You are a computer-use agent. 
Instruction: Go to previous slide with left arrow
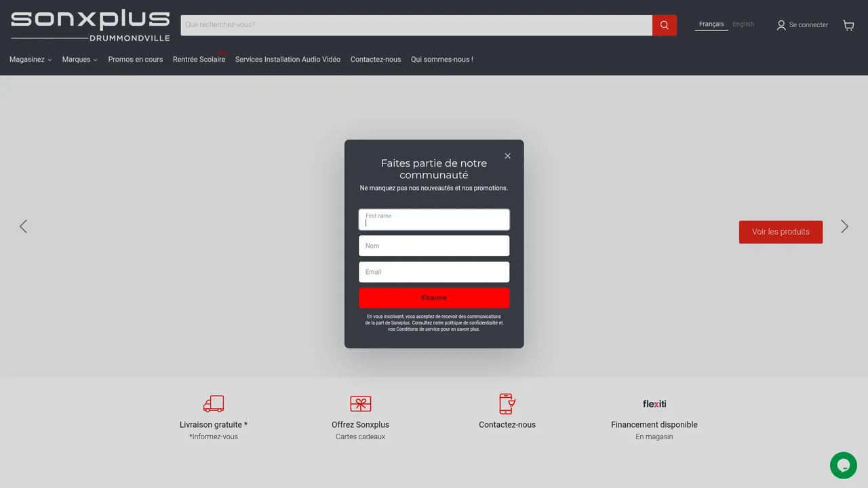(x=23, y=226)
